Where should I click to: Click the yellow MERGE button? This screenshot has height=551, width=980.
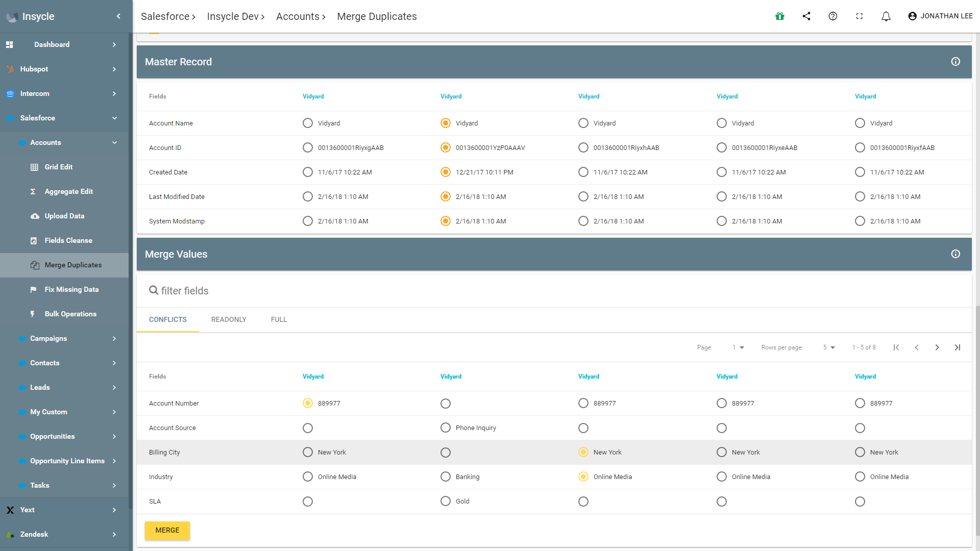coord(167,531)
